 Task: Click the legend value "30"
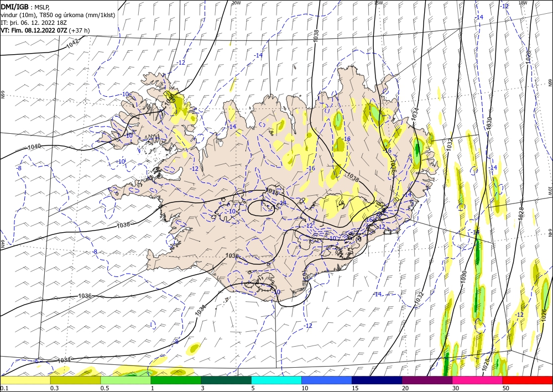[x=456, y=388]
